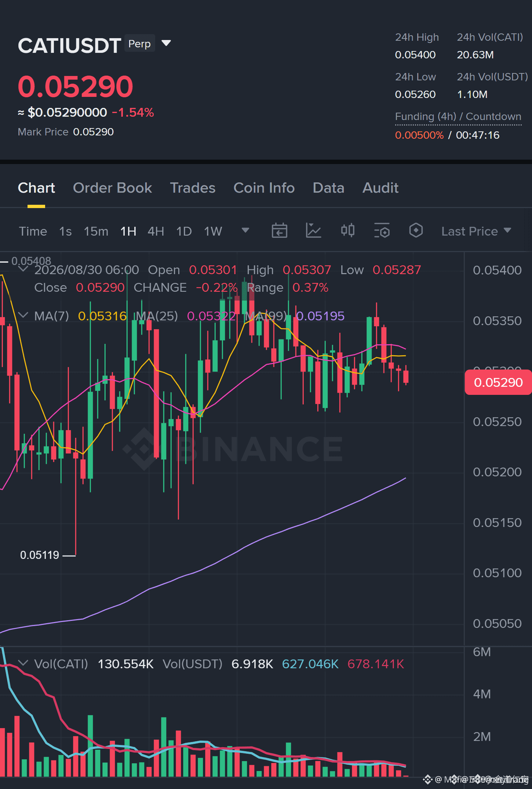
Task: Open the calendar go-to-date icon
Action: click(x=279, y=231)
